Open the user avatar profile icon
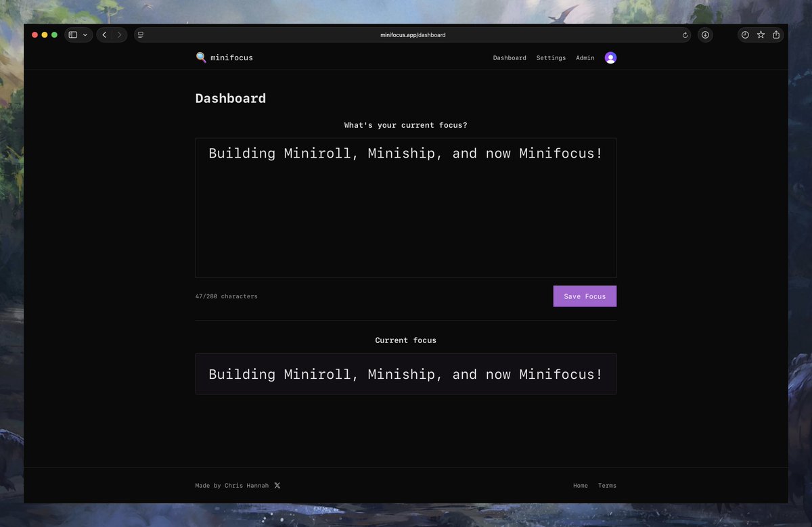The height and width of the screenshot is (527, 812). click(x=610, y=58)
